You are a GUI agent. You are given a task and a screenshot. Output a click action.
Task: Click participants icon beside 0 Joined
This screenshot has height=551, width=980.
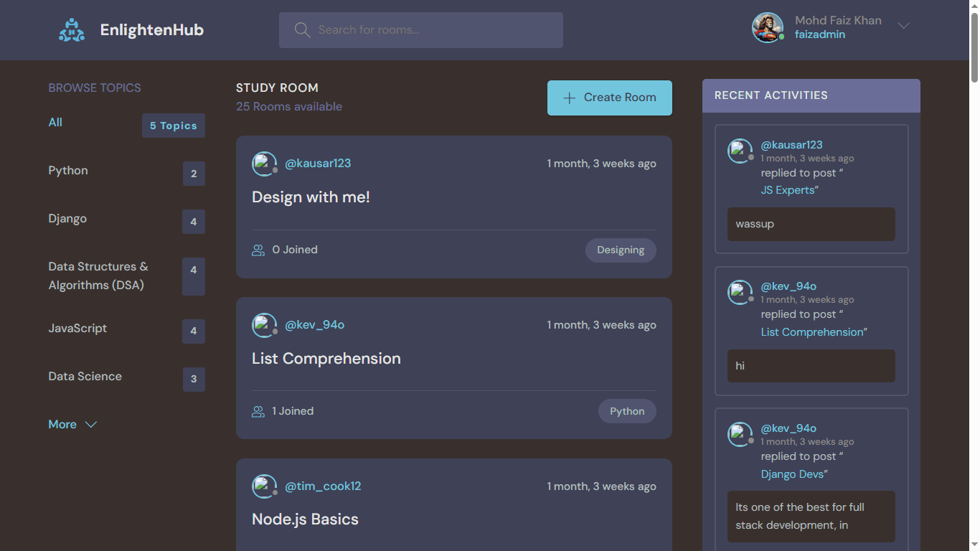click(258, 250)
